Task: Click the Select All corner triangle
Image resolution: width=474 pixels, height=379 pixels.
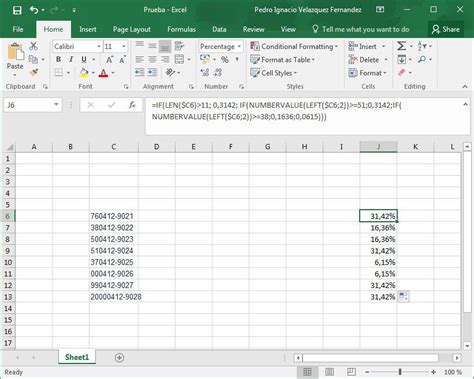Action: click(x=10, y=147)
